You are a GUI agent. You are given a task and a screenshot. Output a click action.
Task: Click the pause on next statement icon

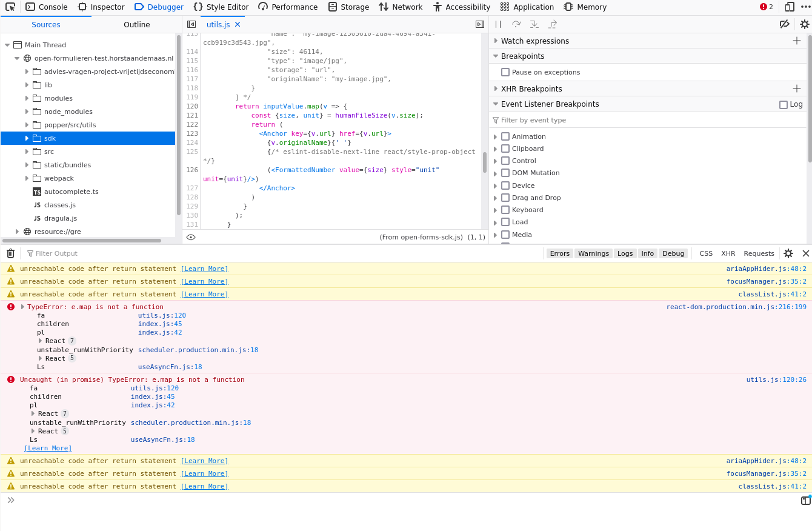[x=497, y=24]
